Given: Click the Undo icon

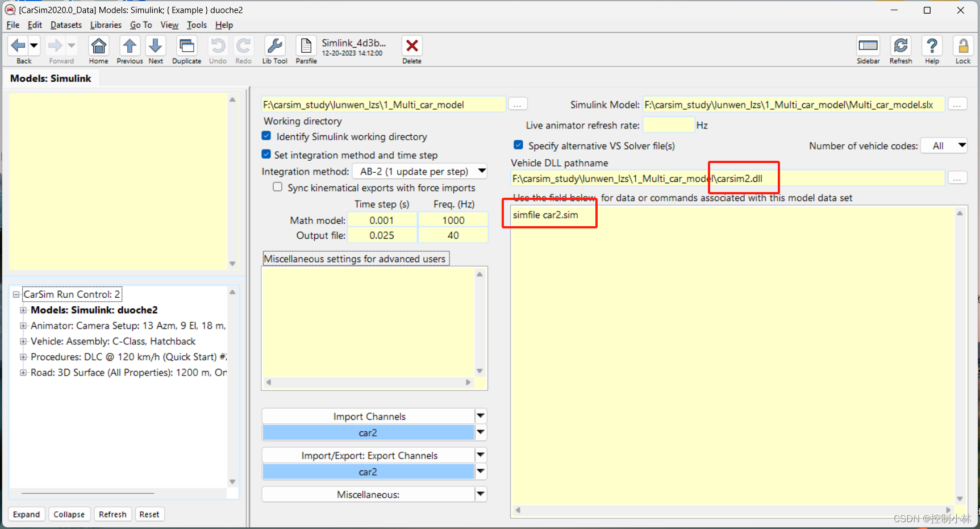Looking at the screenshot, I should click(x=218, y=45).
